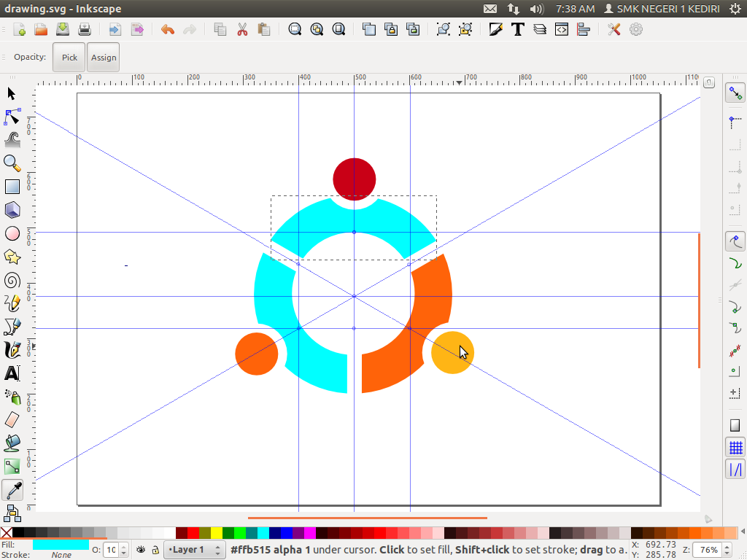Select the Spiral tool
This screenshot has height=560, width=747.
[x=12, y=281]
